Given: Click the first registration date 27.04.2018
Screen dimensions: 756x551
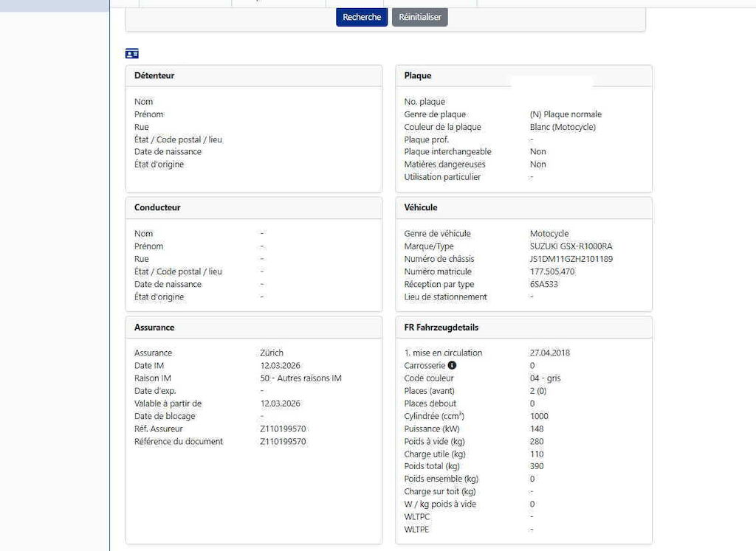Looking at the screenshot, I should click(550, 353).
